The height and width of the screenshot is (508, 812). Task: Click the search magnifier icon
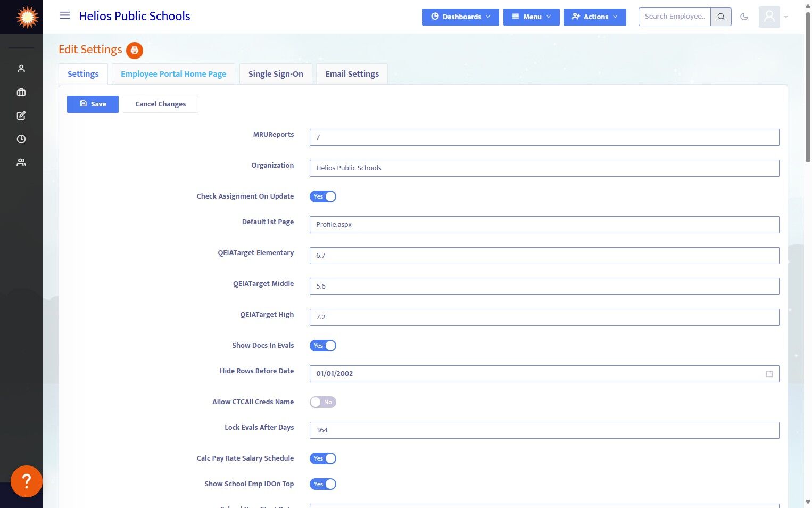pyautogui.click(x=721, y=17)
